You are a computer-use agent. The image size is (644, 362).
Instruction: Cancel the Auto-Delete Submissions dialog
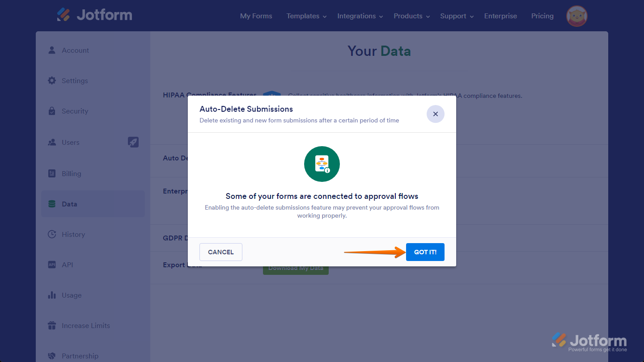point(220,252)
